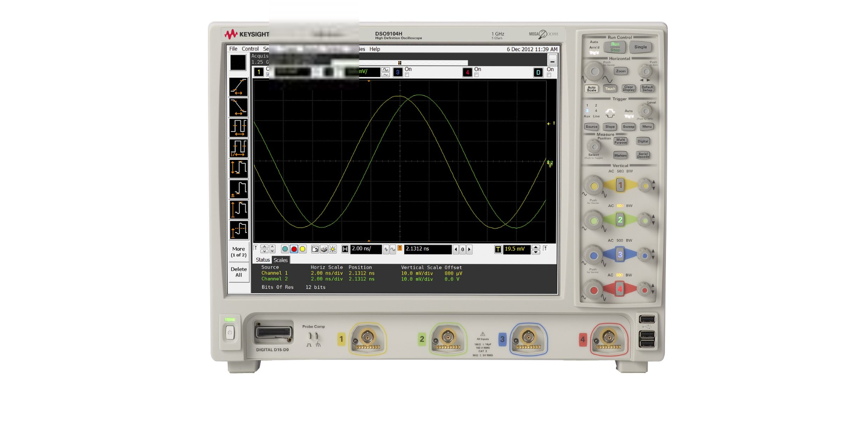This screenshot has height=445, width=868.
Task: Click the teal channel marker circle
Action: [285, 249]
